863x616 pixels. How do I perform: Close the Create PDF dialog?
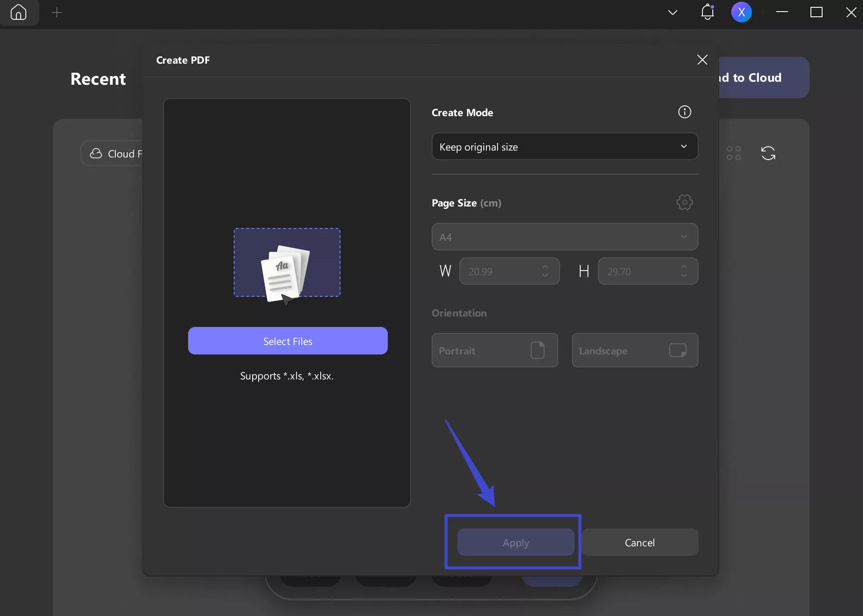point(702,60)
